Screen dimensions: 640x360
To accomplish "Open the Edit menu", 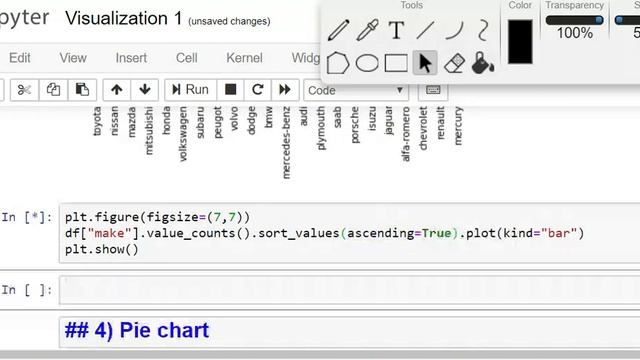I will (20, 58).
